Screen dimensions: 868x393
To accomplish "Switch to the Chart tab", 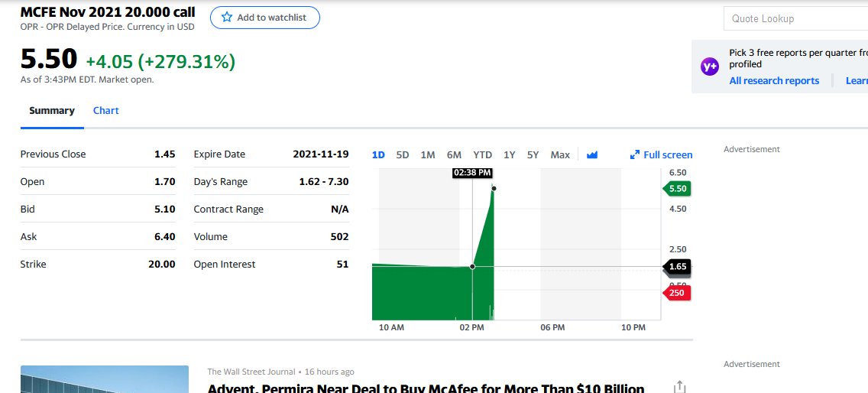I will 105,110.
